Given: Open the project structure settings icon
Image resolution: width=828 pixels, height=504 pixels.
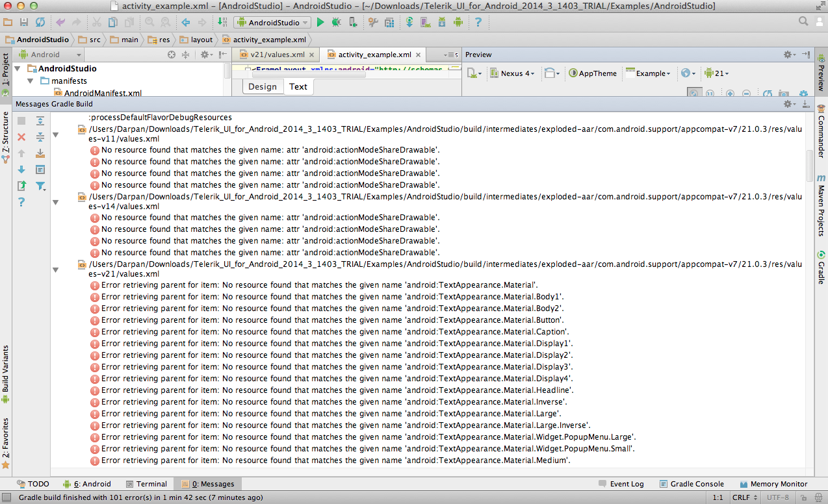Looking at the screenshot, I should pyautogui.click(x=389, y=22).
